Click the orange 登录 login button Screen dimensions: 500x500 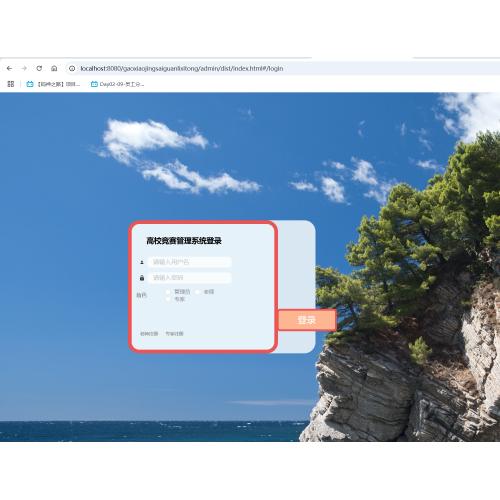pyautogui.click(x=307, y=320)
